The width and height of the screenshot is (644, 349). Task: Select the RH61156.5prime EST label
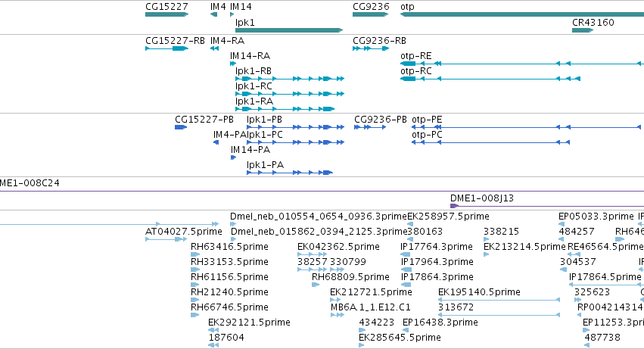229,277
